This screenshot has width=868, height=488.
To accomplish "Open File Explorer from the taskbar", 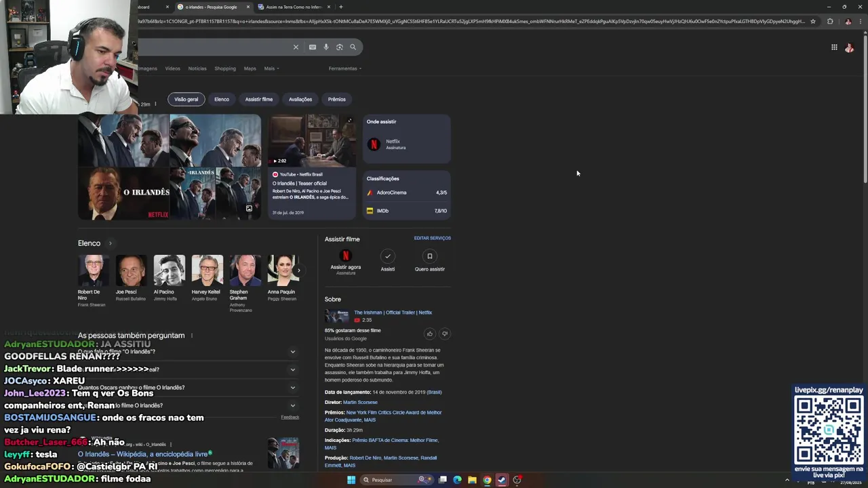I will point(472,480).
